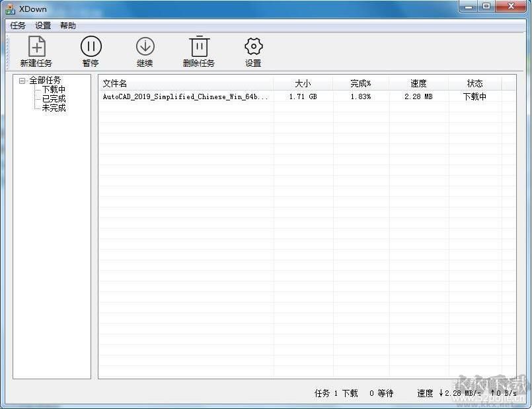Viewport: 532px width, 409px height.
Task: Resume downloading with the 继续 icon
Action: click(145, 46)
